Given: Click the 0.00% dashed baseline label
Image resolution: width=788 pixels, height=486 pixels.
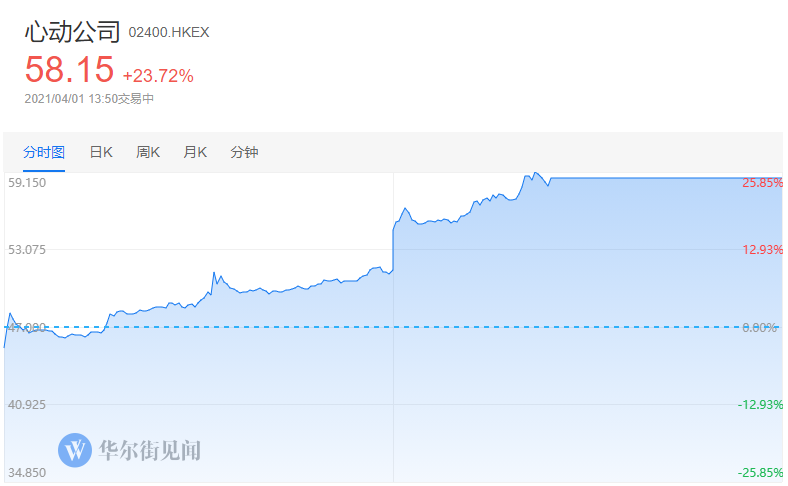Looking at the screenshot, I should click(x=759, y=328).
